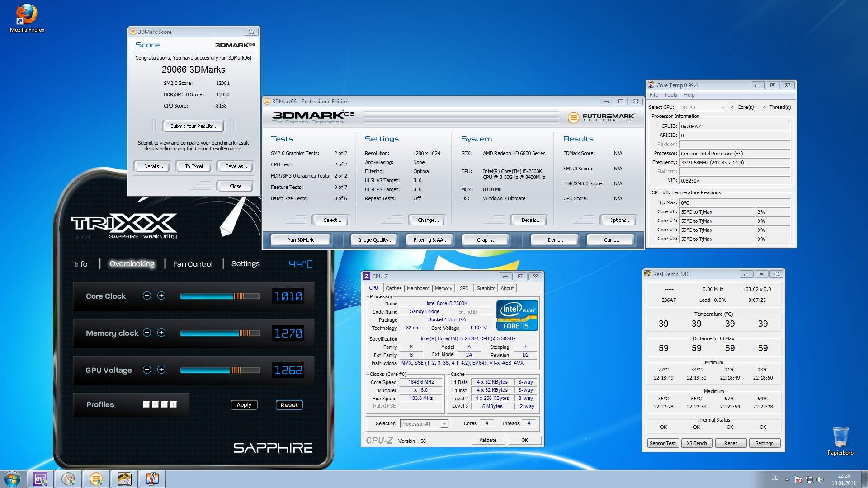Decrease GPU Voltage with minus icon

coord(147,370)
